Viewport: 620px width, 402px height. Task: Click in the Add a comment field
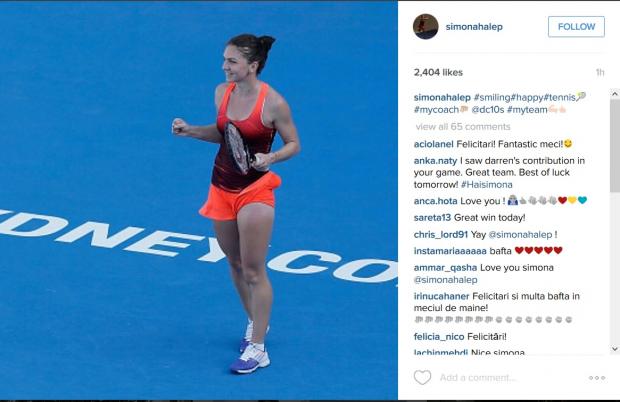tap(510, 377)
